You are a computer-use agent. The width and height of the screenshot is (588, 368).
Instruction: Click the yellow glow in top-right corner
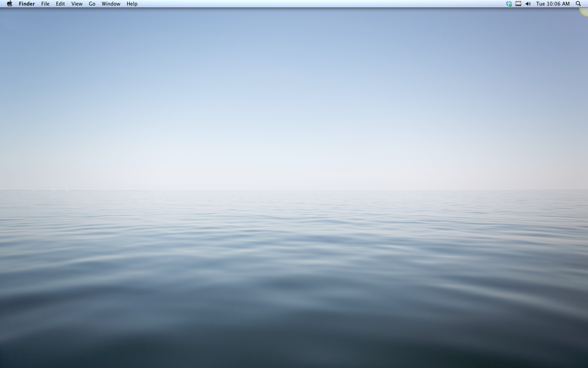point(584,11)
